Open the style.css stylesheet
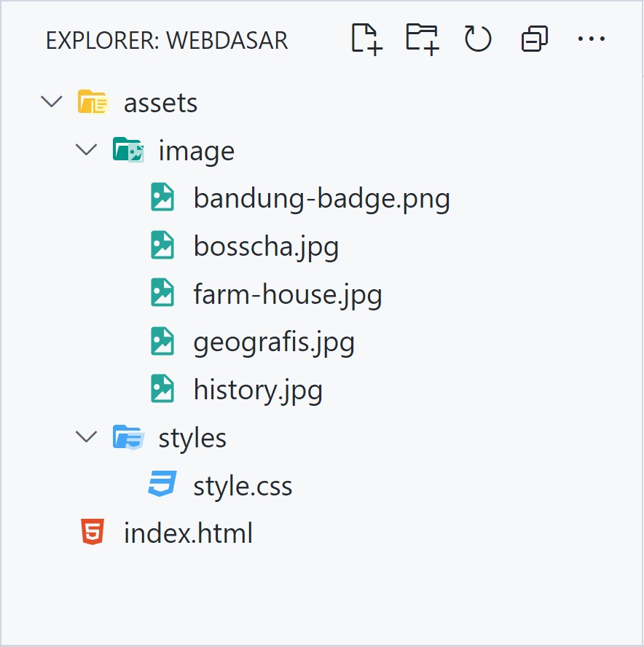Screen dimensions: 644x647 (243, 485)
